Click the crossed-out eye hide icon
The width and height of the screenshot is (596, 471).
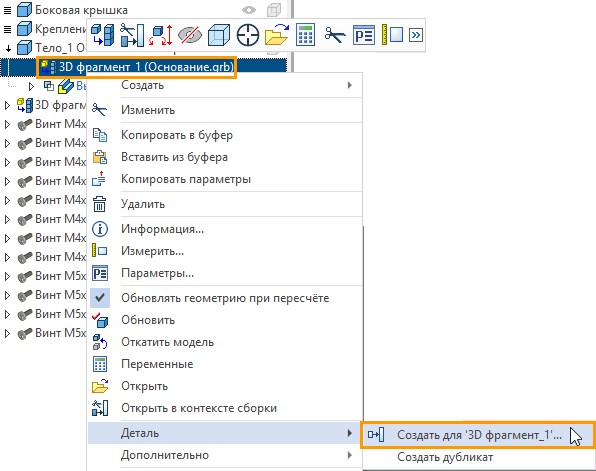pos(190,35)
